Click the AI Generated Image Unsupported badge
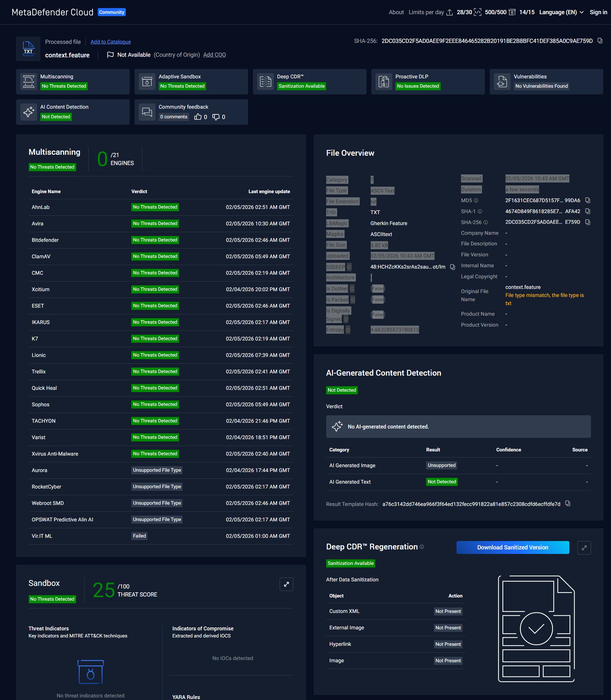This screenshot has height=700, width=611. (442, 466)
